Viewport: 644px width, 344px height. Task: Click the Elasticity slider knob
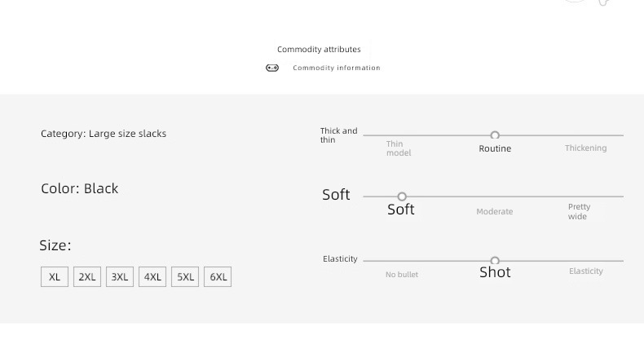click(495, 261)
